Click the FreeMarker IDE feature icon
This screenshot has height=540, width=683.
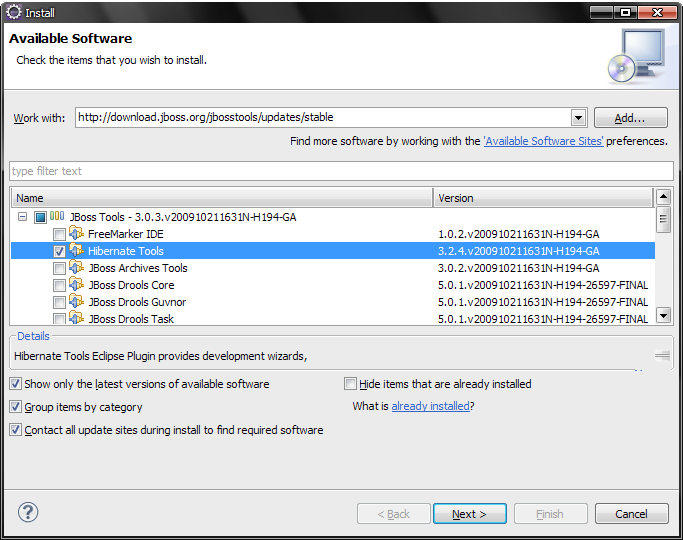tap(77, 233)
